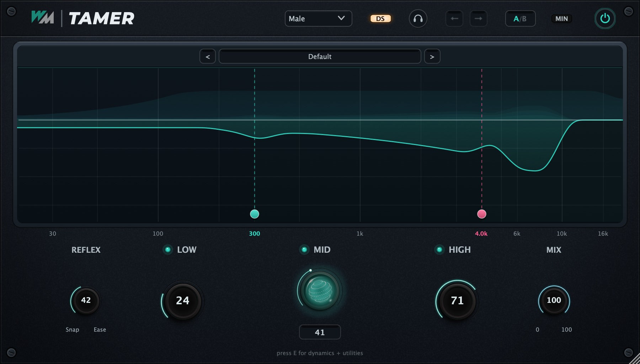Click the LOW knob showing 24
The width and height of the screenshot is (640, 364).
183,301
